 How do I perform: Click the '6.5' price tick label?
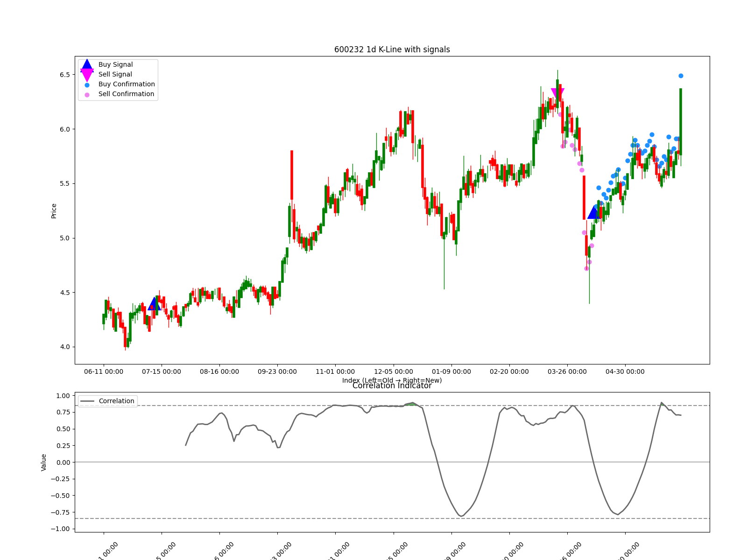coord(65,75)
